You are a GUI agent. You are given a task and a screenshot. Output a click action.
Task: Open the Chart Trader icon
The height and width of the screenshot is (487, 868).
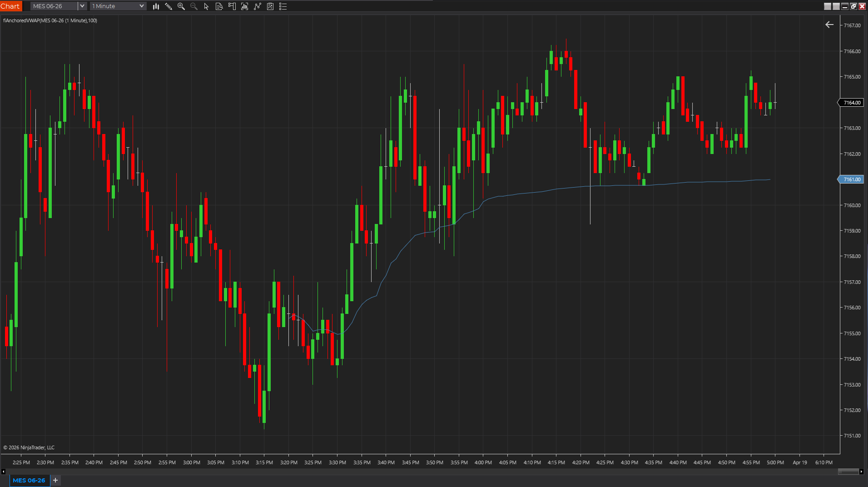click(232, 6)
